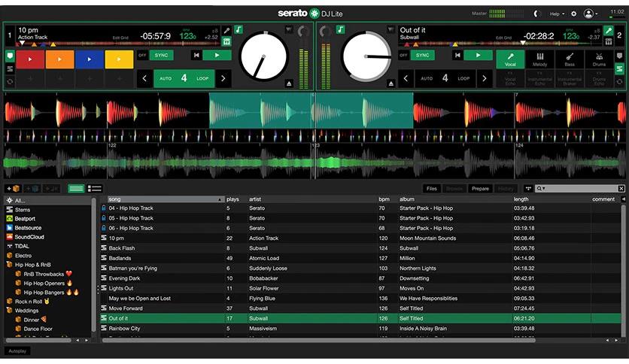Trigger the blue cue pad on deck 1

[x=90, y=59]
